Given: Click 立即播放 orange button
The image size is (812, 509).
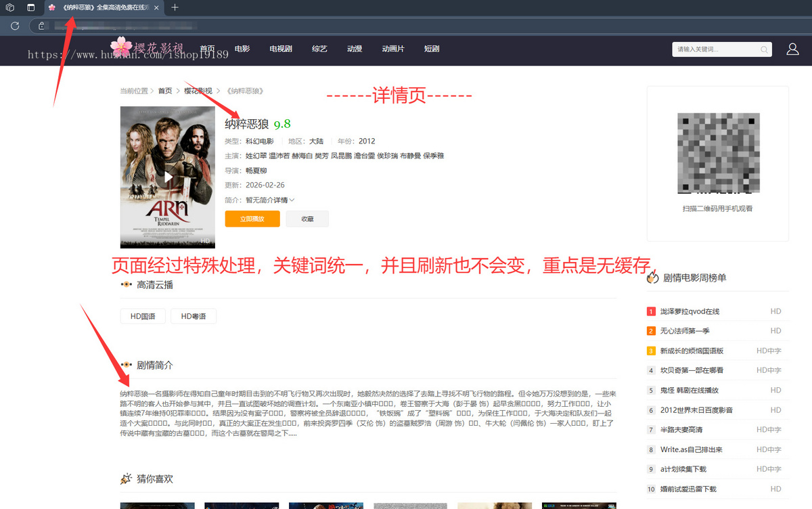Looking at the screenshot, I should [x=252, y=219].
